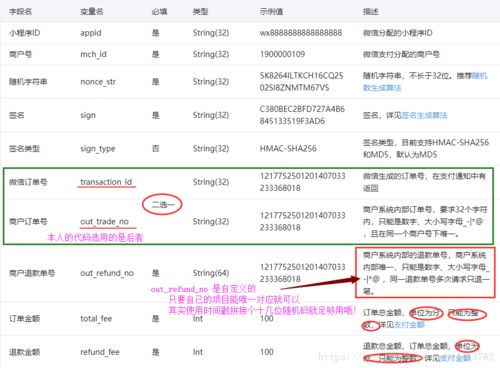Select the sign variable name

coord(88,116)
